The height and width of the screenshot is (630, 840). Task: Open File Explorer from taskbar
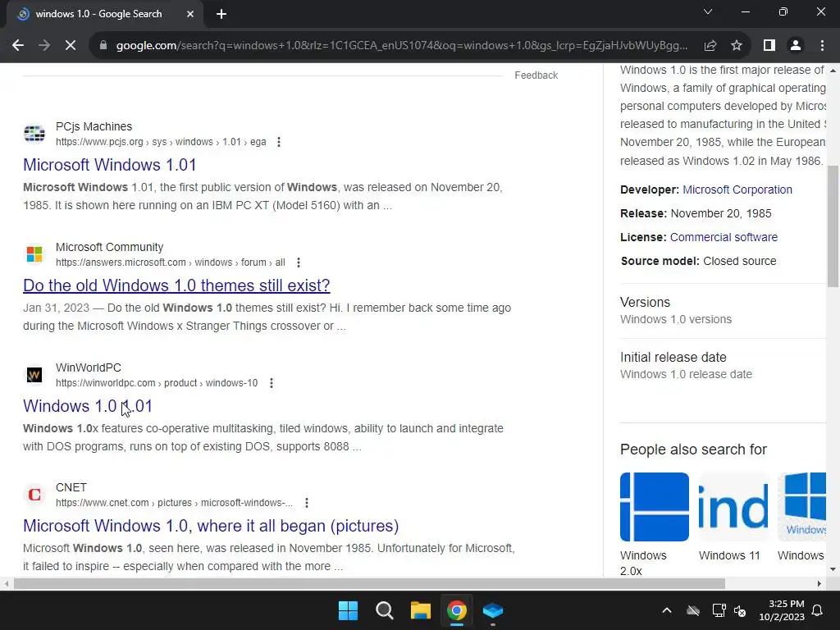click(421, 610)
